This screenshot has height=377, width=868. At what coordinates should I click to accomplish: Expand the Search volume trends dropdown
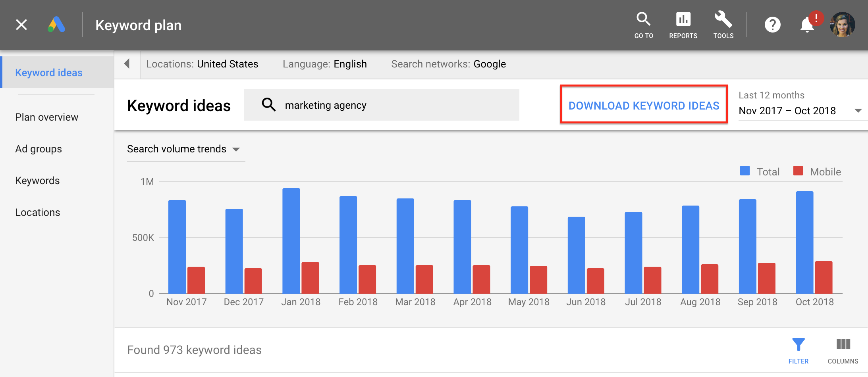pyautogui.click(x=183, y=149)
